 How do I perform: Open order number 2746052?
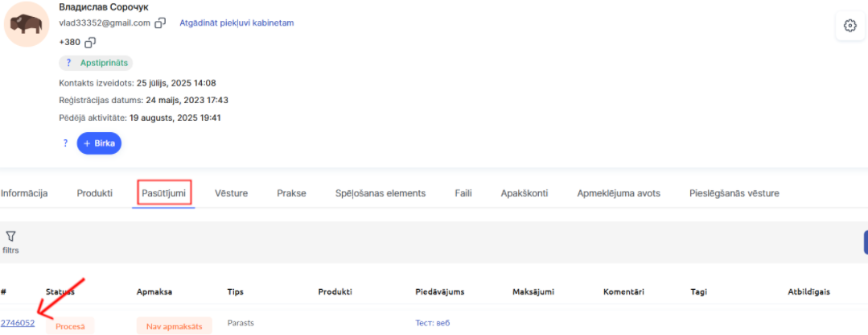(x=18, y=323)
